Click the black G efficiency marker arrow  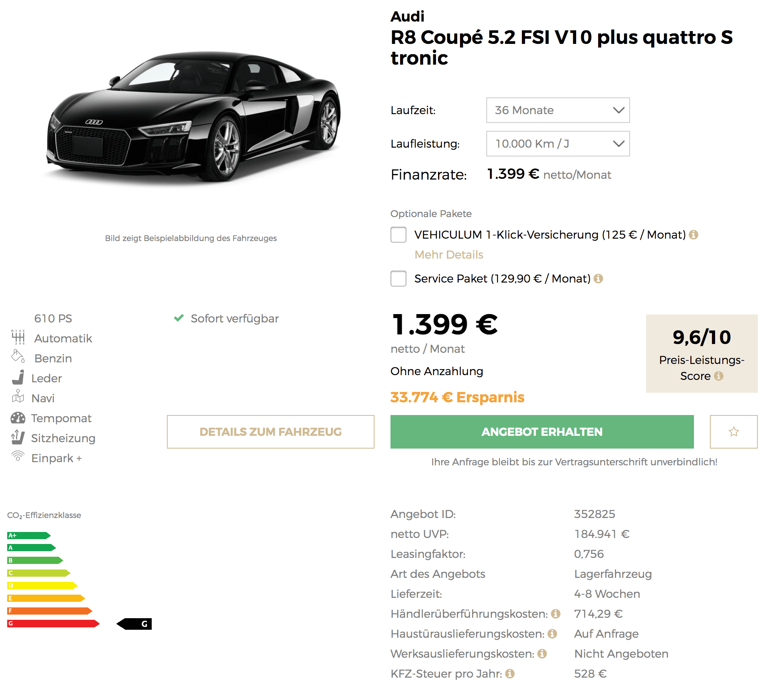pyautogui.click(x=134, y=624)
